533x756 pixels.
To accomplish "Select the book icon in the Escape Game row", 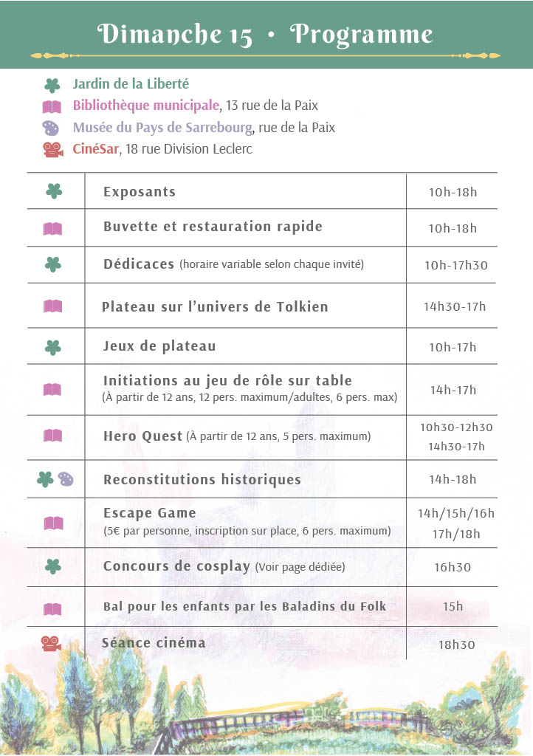I will click(53, 523).
